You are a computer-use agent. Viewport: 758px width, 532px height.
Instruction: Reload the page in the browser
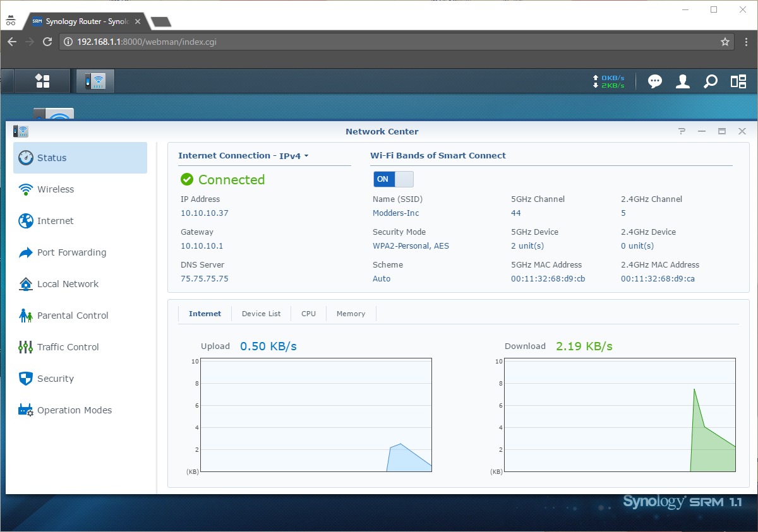click(47, 42)
